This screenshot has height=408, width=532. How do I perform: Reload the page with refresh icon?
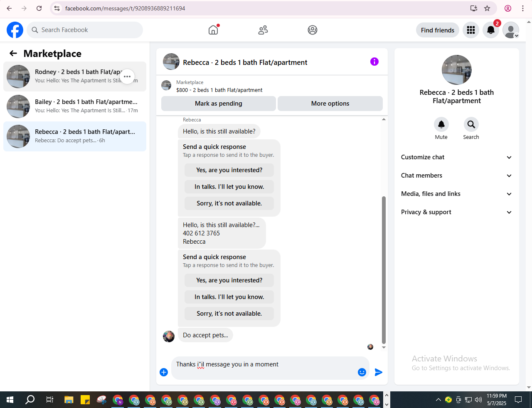tap(39, 8)
